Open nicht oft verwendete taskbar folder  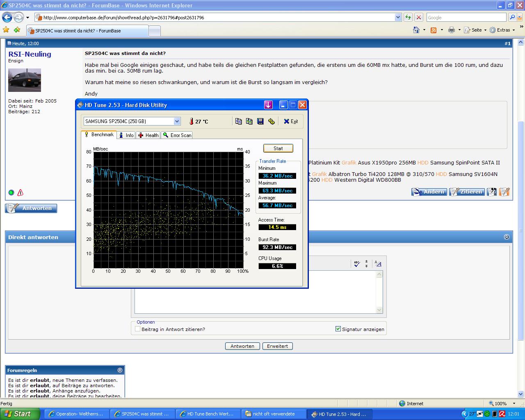click(274, 414)
